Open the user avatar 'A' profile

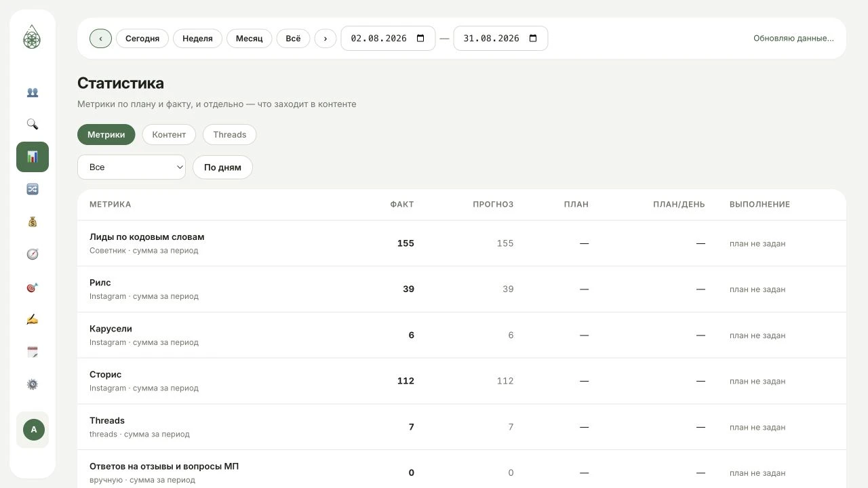[33, 430]
